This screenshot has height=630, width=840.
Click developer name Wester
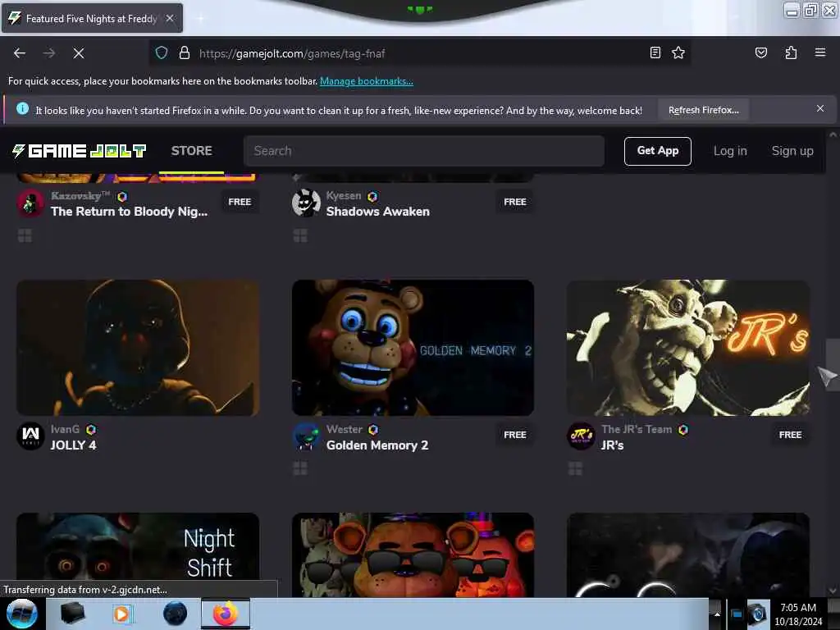(x=344, y=429)
